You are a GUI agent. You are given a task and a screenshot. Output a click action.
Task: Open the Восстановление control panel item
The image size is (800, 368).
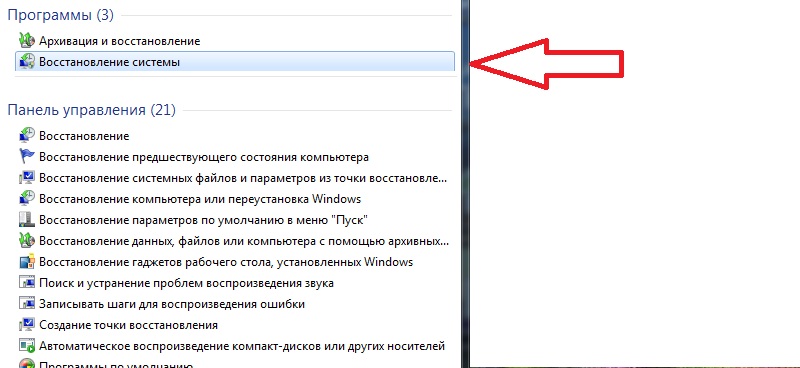coord(84,136)
